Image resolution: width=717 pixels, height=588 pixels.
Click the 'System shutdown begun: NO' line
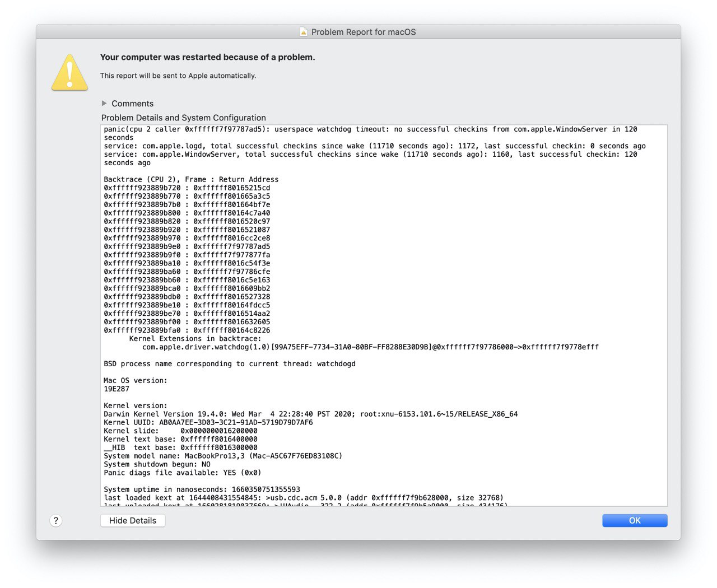point(157,464)
